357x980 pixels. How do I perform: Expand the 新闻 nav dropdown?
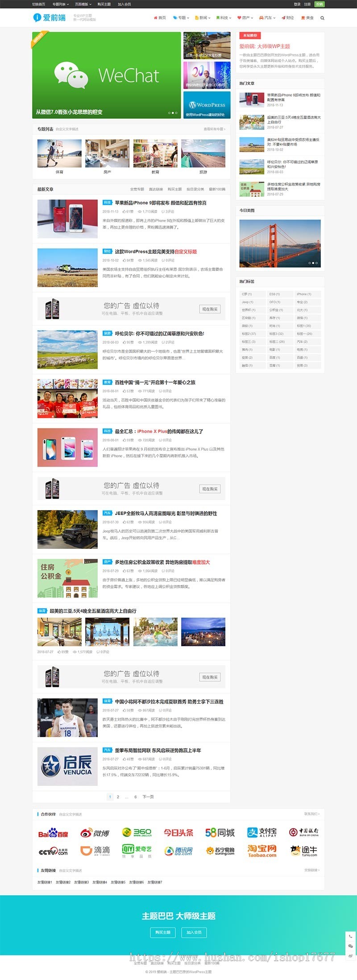tap(203, 18)
